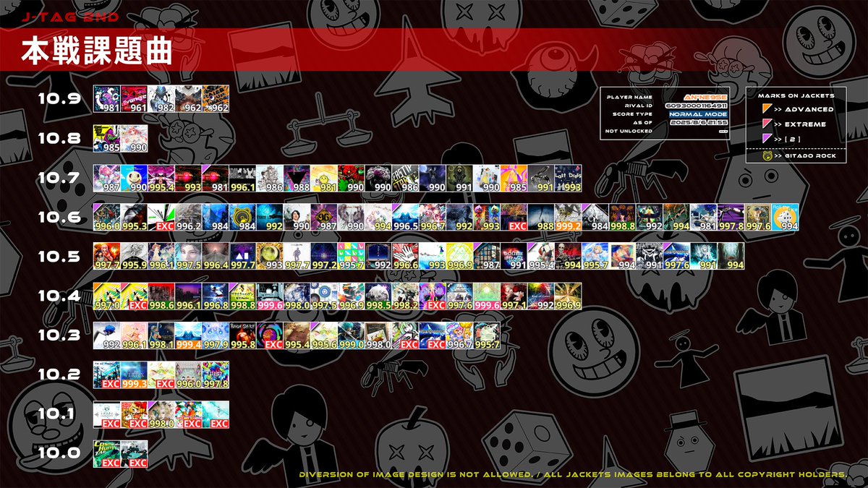Select the 10.6 row jacket scored 995.3
Image resolution: width=868 pixels, height=488 pixels.
(135, 218)
